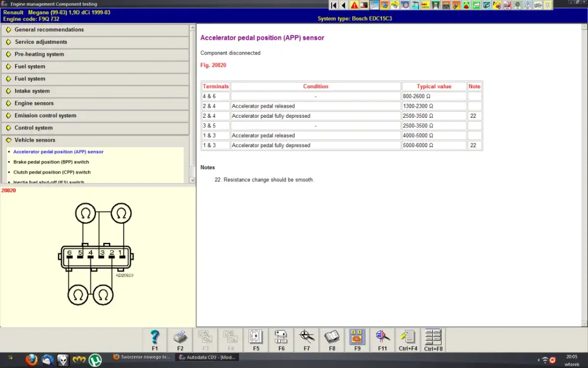Open the F8 book icon
This screenshot has width=588, height=368.
click(332, 337)
